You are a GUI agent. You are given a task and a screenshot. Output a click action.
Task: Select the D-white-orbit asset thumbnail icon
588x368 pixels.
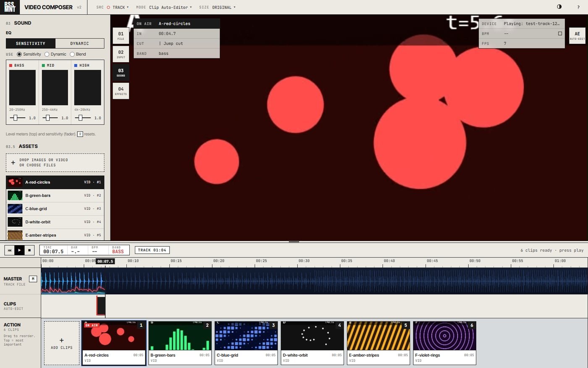15,222
